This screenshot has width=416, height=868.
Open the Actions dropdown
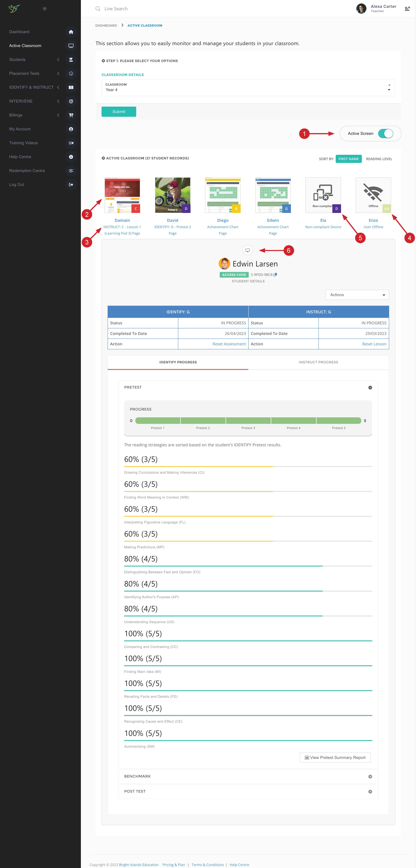[x=357, y=295]
